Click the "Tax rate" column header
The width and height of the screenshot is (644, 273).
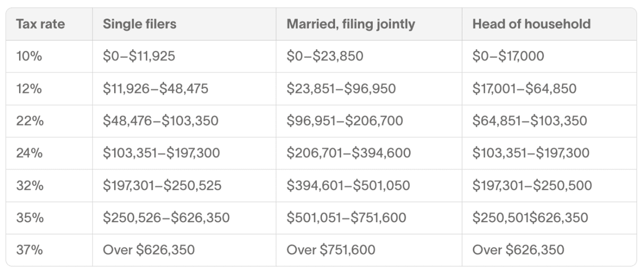coord(40,24)
